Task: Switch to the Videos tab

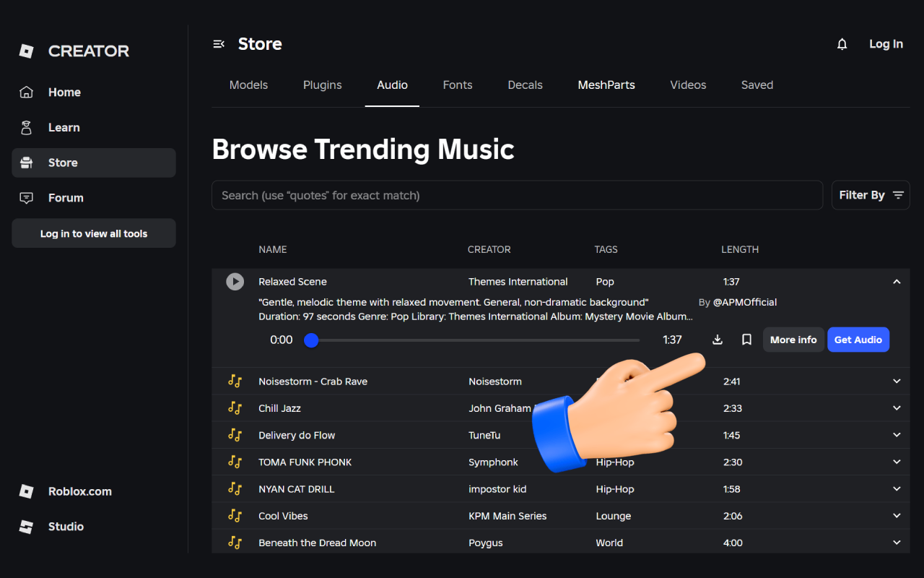Action: (x=688, y=85)
